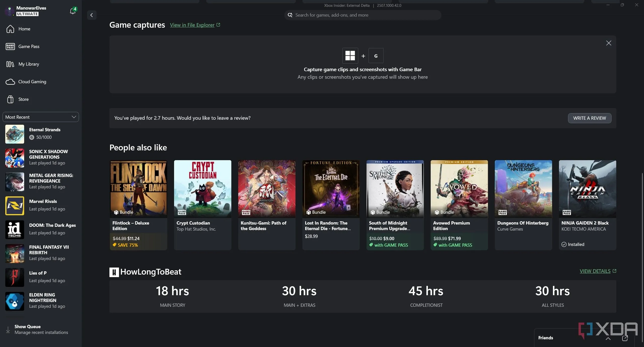The width and height of the screenshot is (644, 347).
Task: Click the Installed checkmark on NINJA GAIDEN 2
Action: coord(564,244)
